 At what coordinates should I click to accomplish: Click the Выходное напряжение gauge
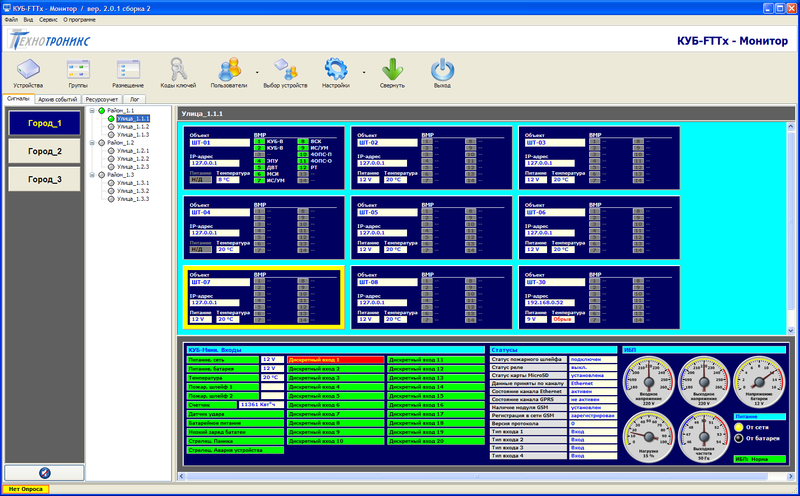704,382
